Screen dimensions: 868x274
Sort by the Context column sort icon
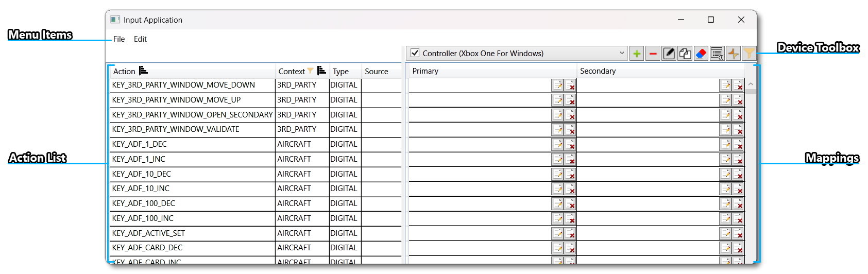321,71
